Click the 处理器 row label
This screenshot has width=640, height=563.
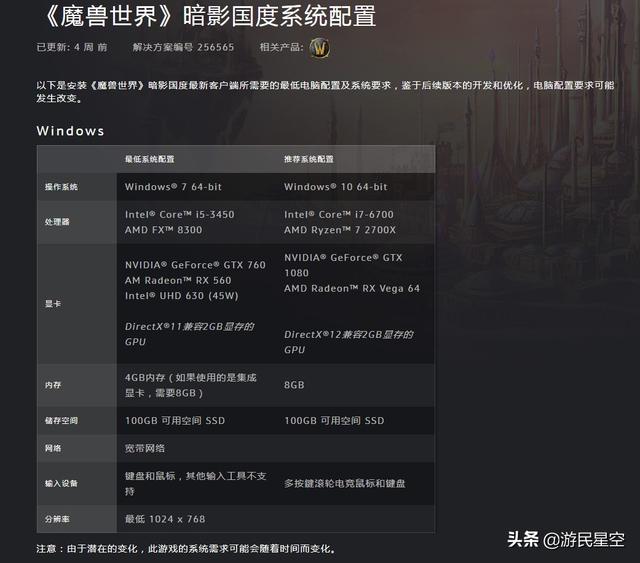57,222
